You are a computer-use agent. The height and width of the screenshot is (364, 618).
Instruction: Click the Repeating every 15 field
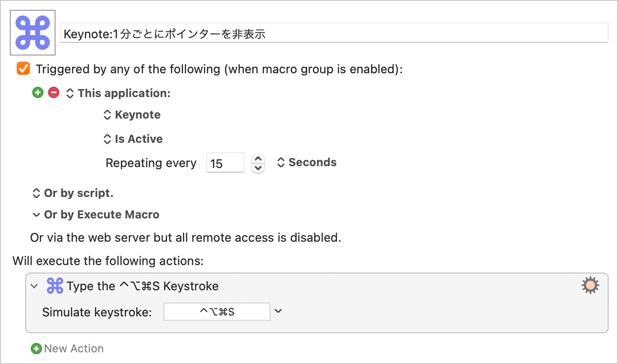click(x=225, y=163)
